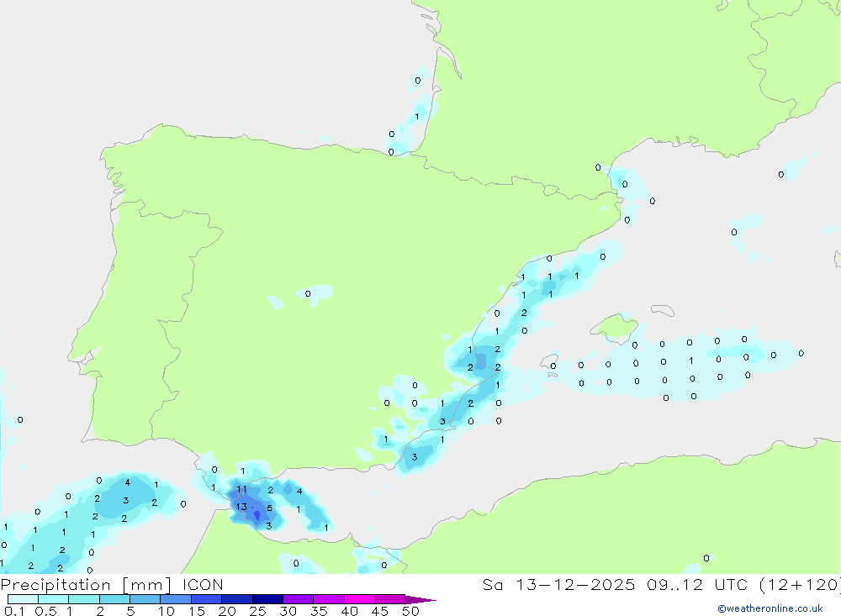Click the 45–50 mm legend swatch

click(x=389, y=599)
